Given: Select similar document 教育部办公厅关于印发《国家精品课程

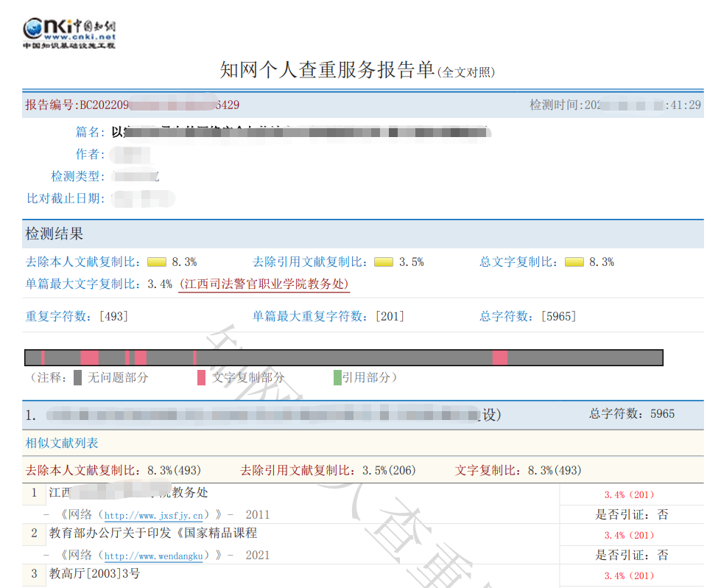Looking at the screenshot, I should click(x=153, y=533).
